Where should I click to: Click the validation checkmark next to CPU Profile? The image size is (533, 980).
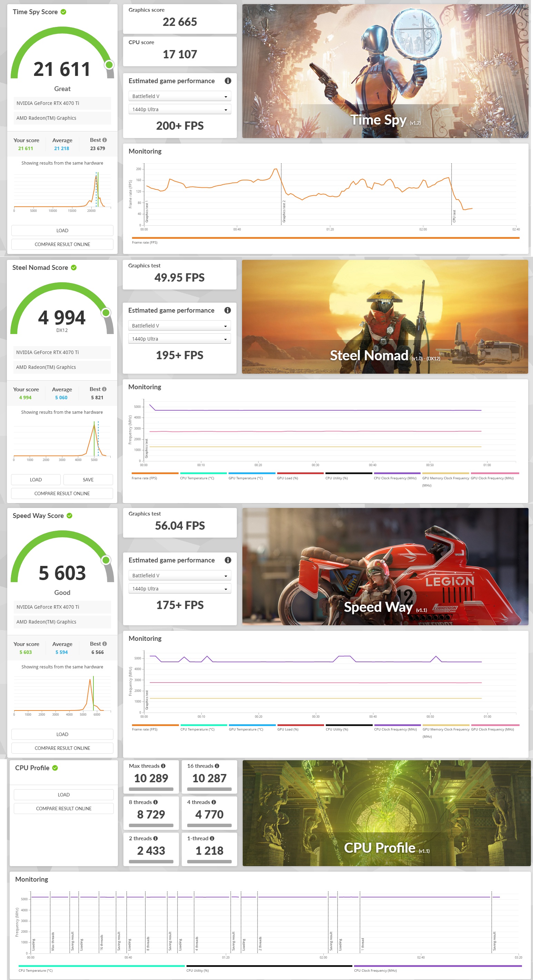pyautogui.click(x=55, y=768)
